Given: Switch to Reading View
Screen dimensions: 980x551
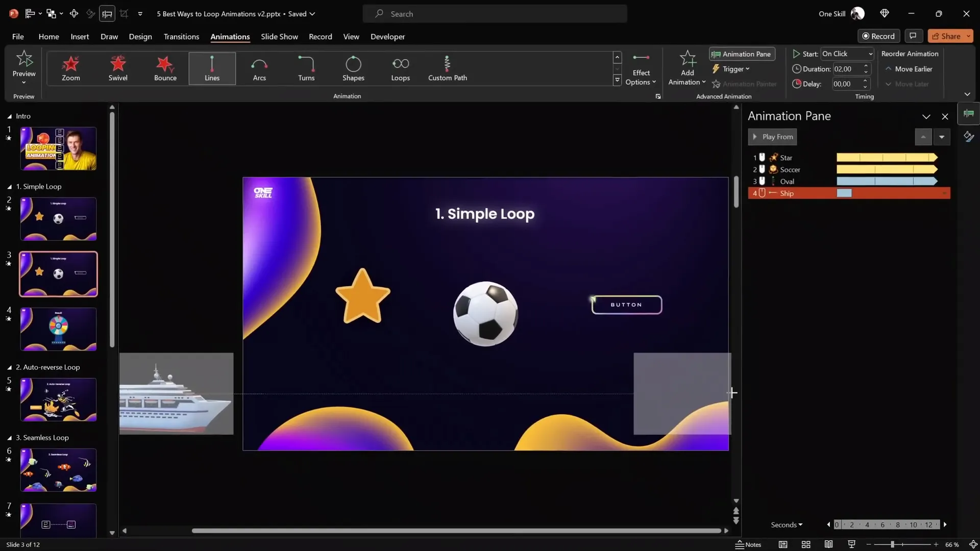Looking at the screenshot, I should (x=828, y=544).
